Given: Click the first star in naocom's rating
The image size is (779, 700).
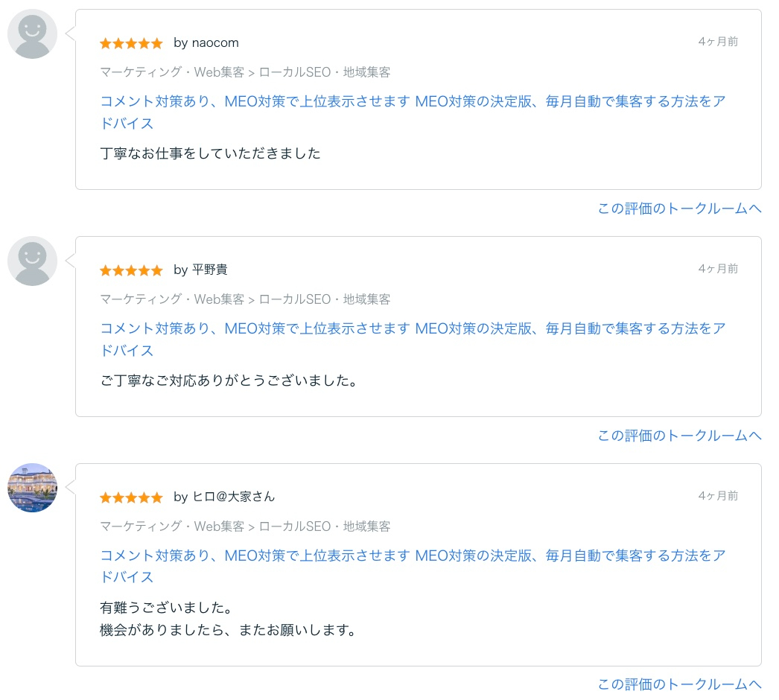Looking at the screenshot, I should coord(104,43).
